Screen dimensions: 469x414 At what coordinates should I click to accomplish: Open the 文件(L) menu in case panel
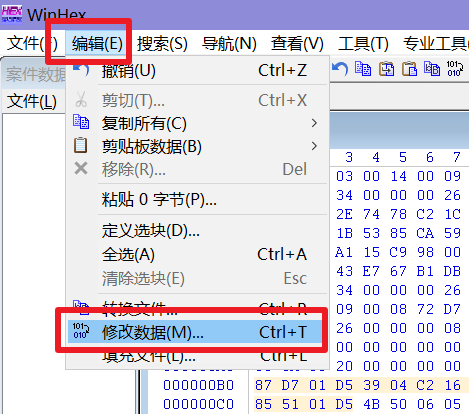[x=32, y=101]
